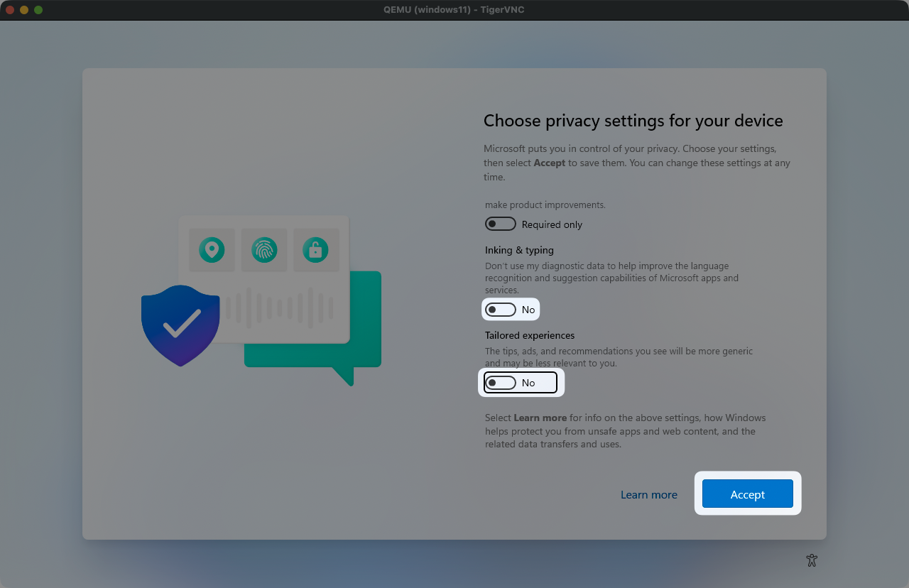Image resolution: width=909 pixels, height=588 pixels.
Task: Click the fingerprint icon in illustration
Action: click(264, 250)
